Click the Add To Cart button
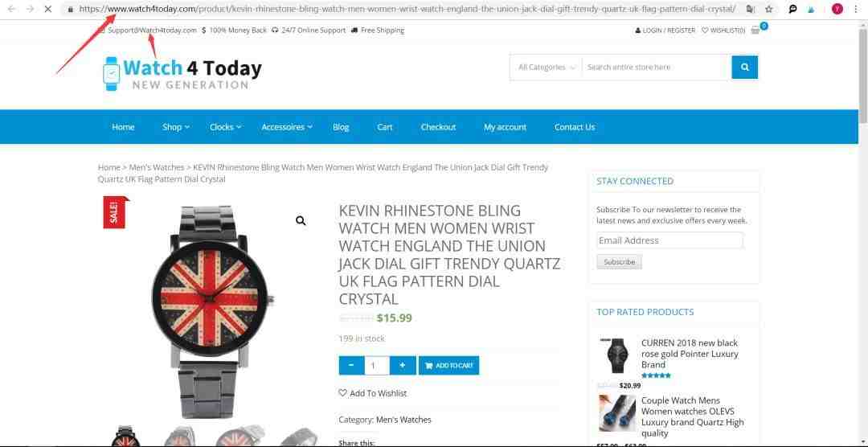The image size is (868, 447). click(449, 366)
